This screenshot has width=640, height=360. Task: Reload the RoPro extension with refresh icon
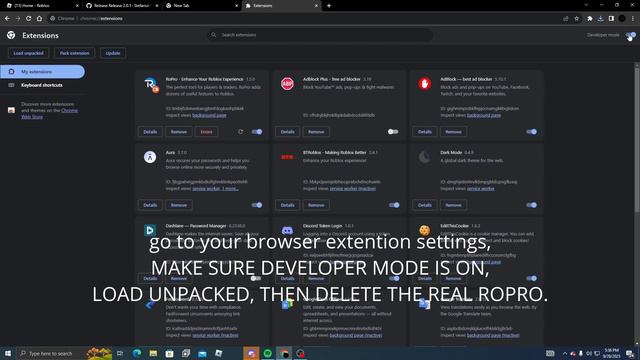coord(240,132)
